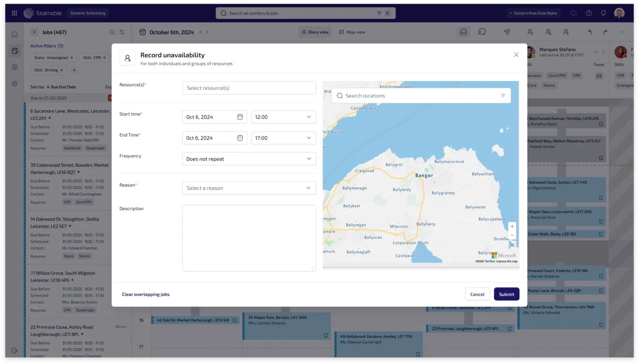Remove the Skill: CPR filter chip
This screenshot has width=639, height=364.
[x=104, y=57]
